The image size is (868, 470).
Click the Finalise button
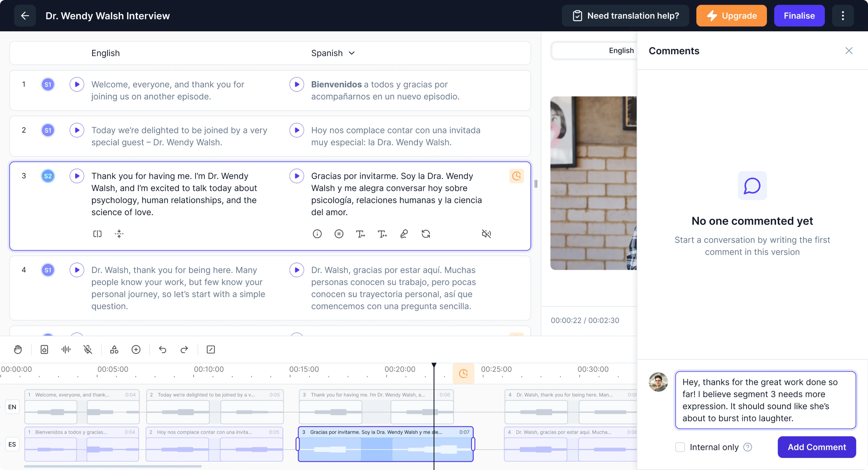pyautogui.click(x=799, y=16)
